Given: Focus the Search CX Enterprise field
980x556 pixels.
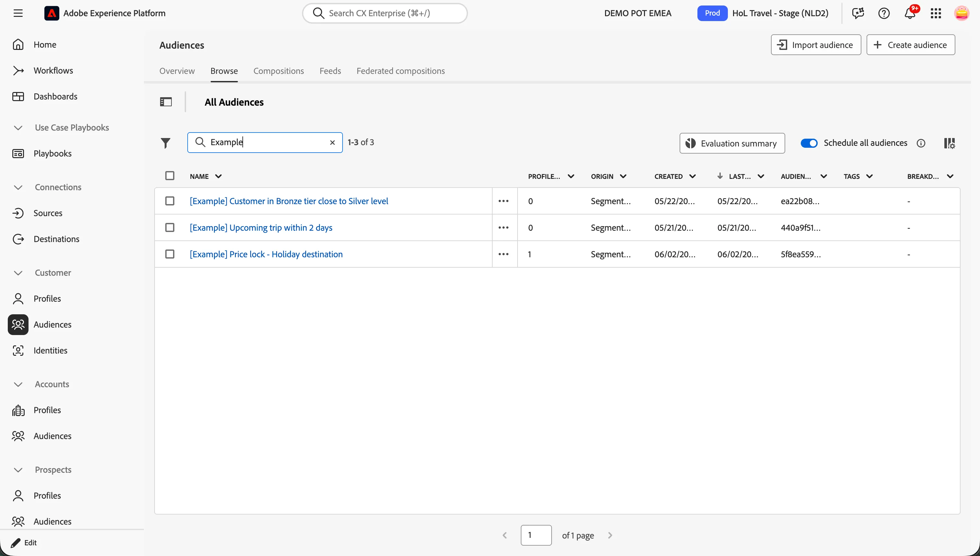Looking at the screenshot, I should (385, 13).
